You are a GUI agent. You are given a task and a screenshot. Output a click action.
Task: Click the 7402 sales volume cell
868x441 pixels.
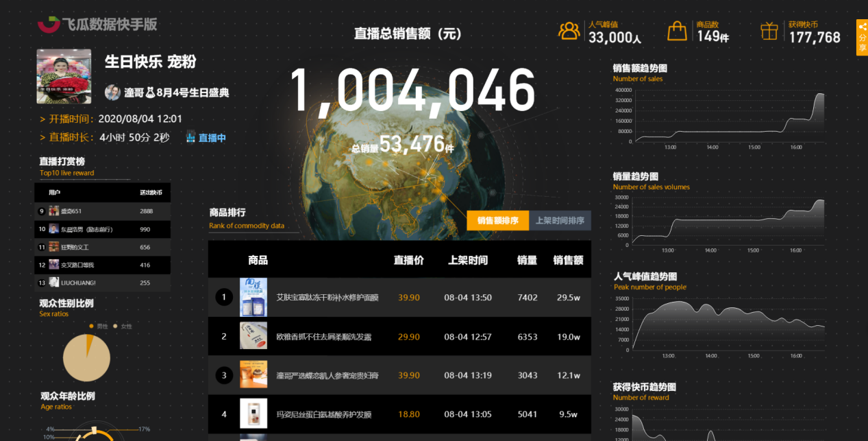528,298
